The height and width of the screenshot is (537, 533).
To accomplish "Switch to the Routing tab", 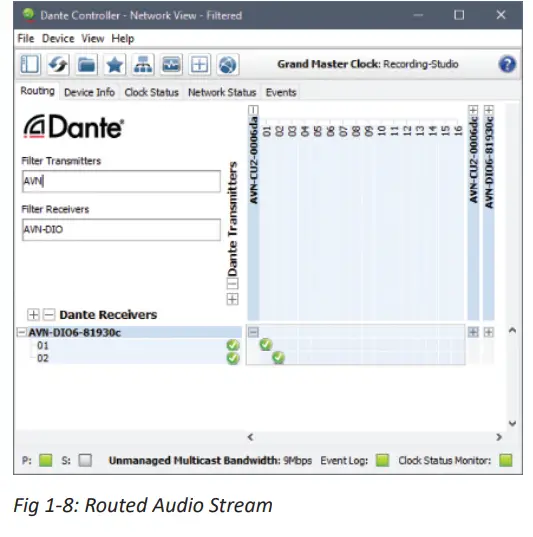I will pyautogui.click(x=37, y=91).
